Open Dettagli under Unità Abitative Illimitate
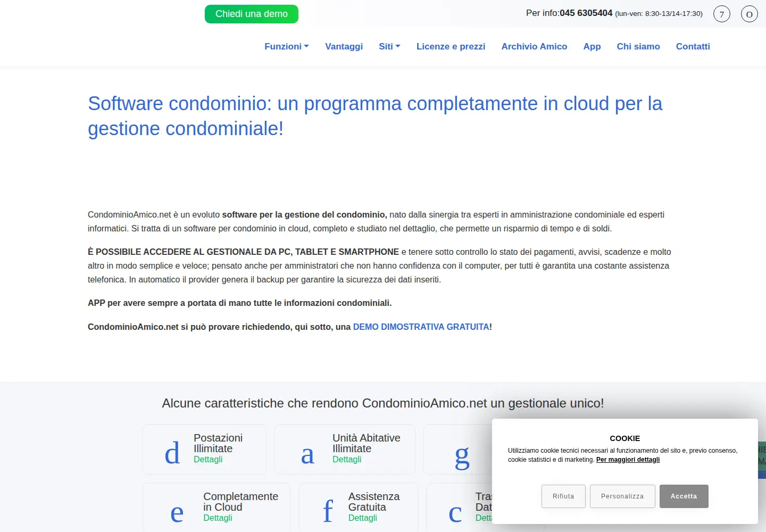Screen dimensions: 766x532 coord(347,459)
